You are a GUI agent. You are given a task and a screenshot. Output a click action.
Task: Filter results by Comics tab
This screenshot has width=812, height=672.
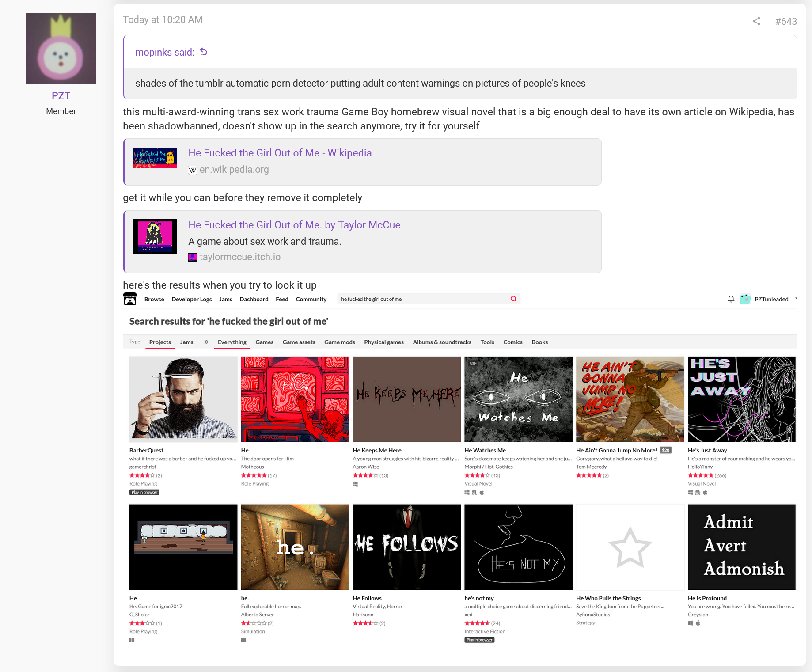pyautogui.click(x=513, y=342)
